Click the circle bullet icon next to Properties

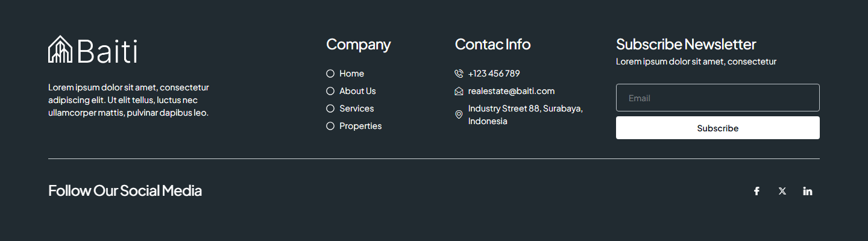[x=330, y=126]
